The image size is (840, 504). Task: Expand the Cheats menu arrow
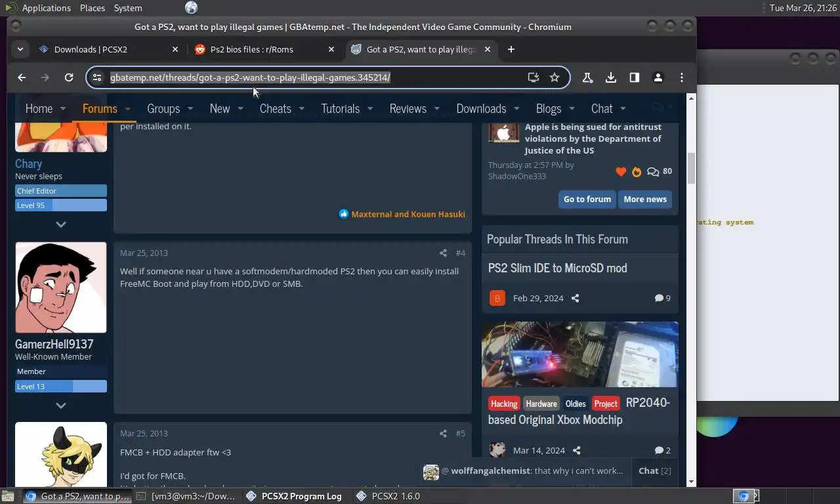tap(302, 109)
